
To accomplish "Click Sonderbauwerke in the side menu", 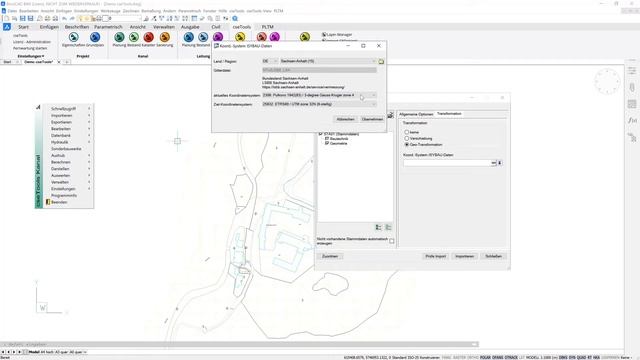I will click(x=66, y=149).
